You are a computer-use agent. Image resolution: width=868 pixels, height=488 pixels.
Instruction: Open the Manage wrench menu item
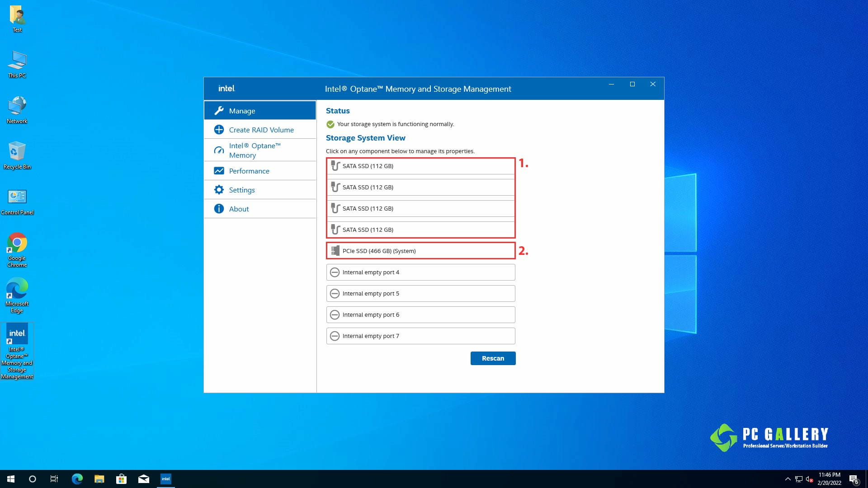260,111
